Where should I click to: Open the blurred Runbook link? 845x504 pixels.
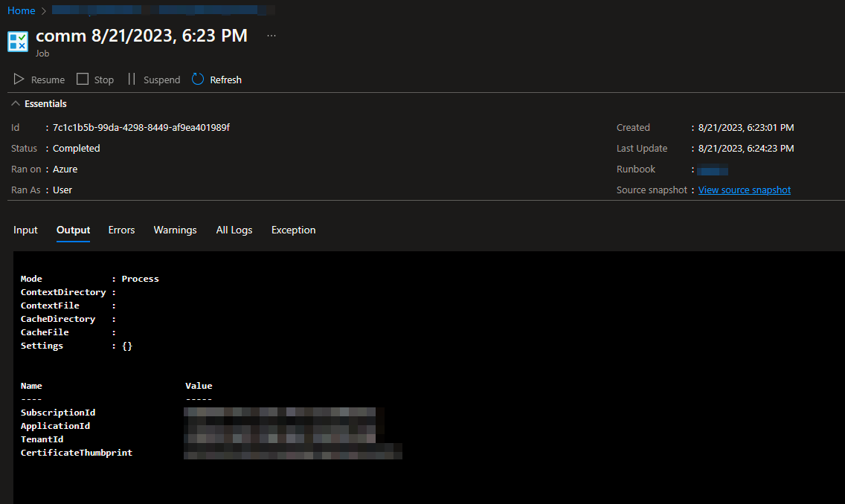click(x=713, y=170)
